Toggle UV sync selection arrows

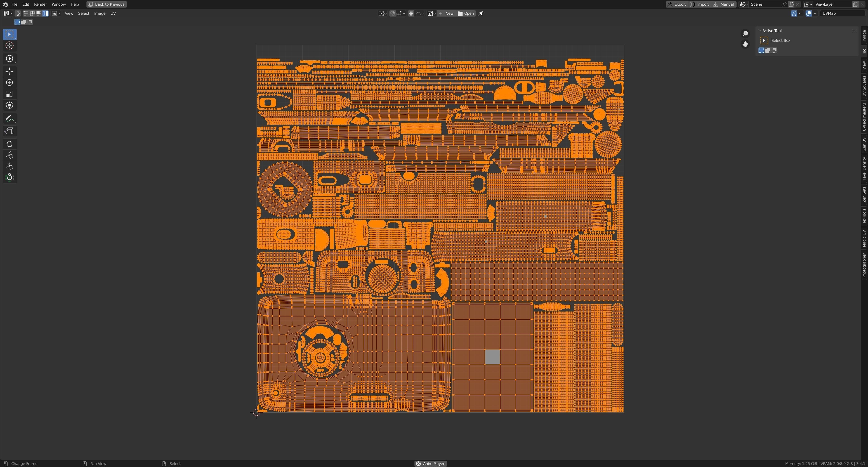coord(18,14)
